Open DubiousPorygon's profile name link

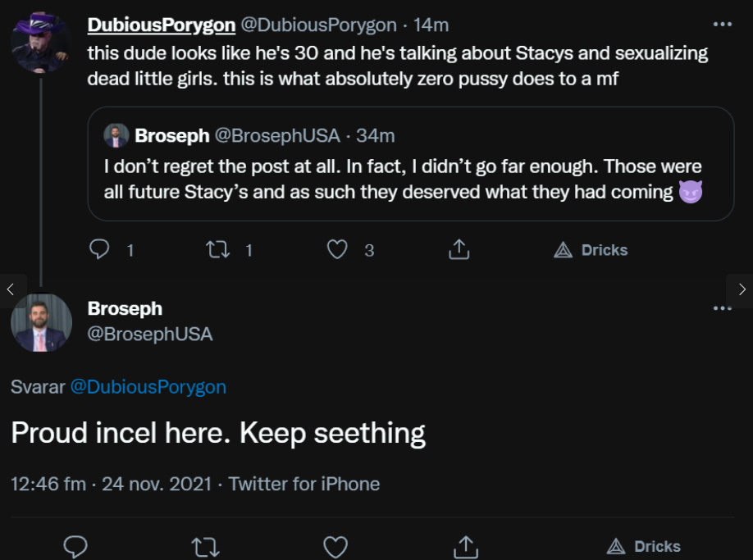point(160,25)
